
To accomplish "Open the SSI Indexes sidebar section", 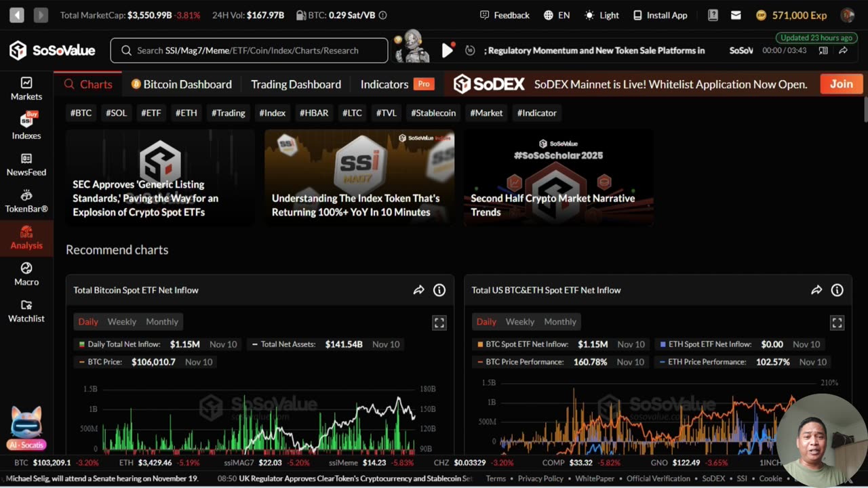I will click(26, 126).
